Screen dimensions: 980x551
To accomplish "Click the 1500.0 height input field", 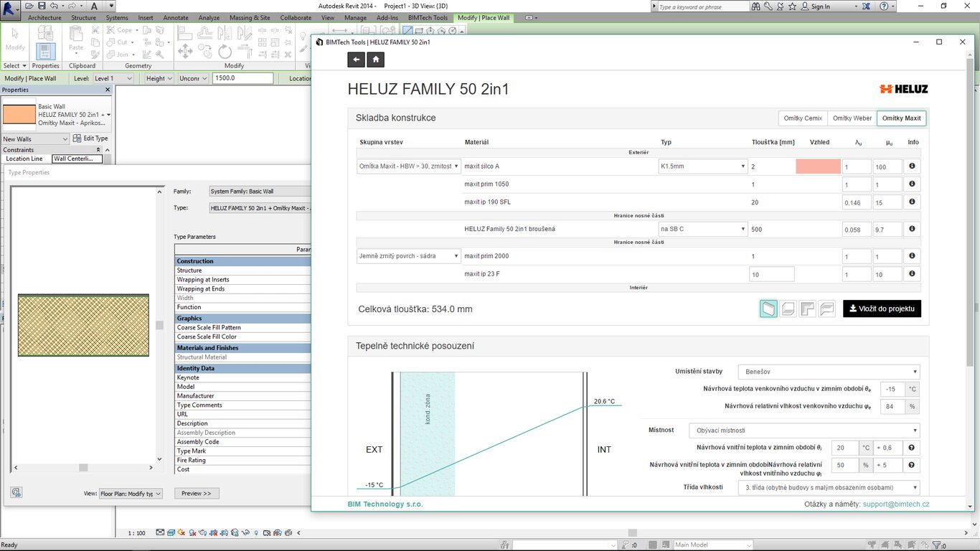I will coord(242,78).
